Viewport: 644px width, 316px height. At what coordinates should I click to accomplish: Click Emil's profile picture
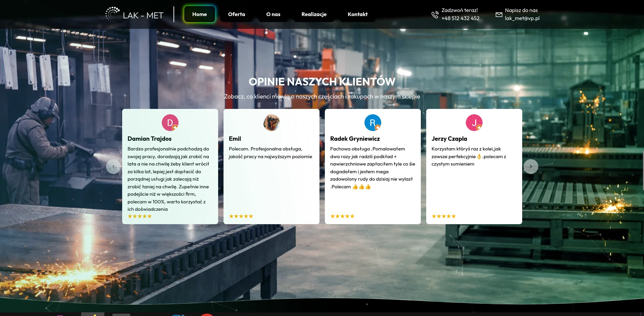pos(271,123)
